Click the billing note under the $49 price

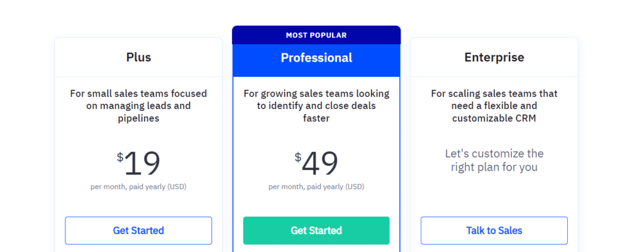(316, 186)
